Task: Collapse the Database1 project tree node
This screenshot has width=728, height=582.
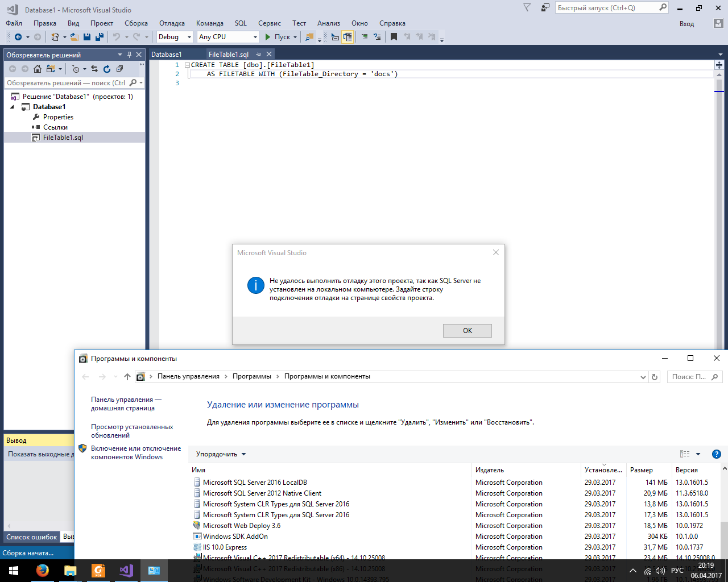Action: pos(12,107)
